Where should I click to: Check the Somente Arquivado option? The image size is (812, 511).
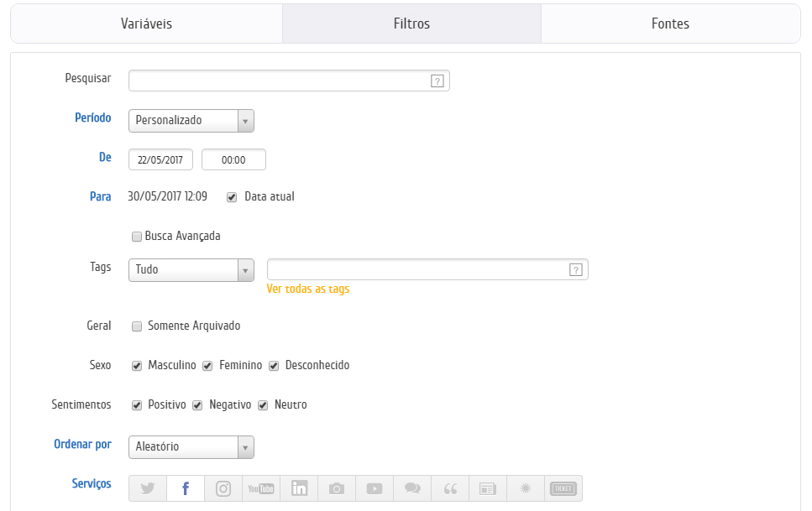(x=137, y=326)
